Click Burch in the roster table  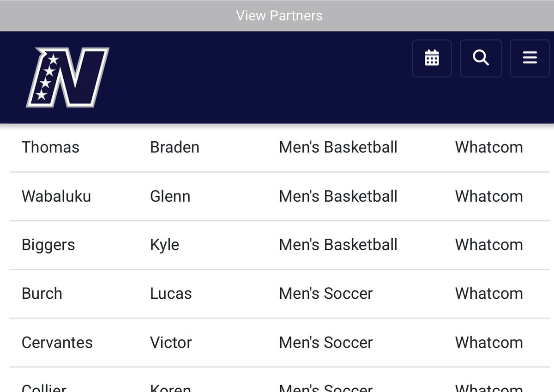[x=42, y=294]
